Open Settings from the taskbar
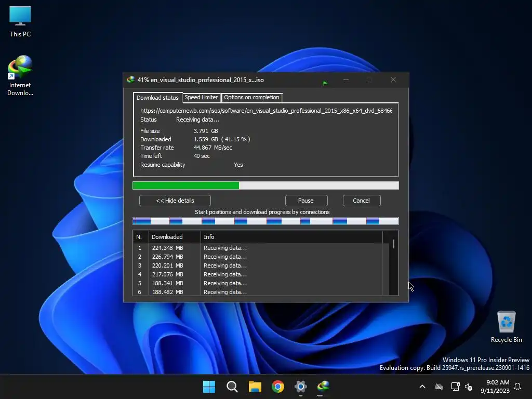532x399 pixels. pyautogui.click(x=301, y=387)
